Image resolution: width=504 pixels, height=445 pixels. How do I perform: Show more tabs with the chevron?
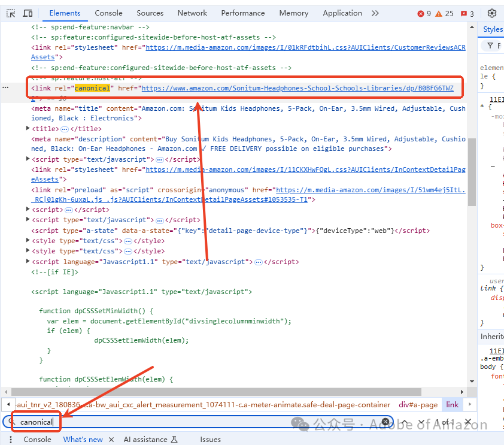[x=375, y=13]
